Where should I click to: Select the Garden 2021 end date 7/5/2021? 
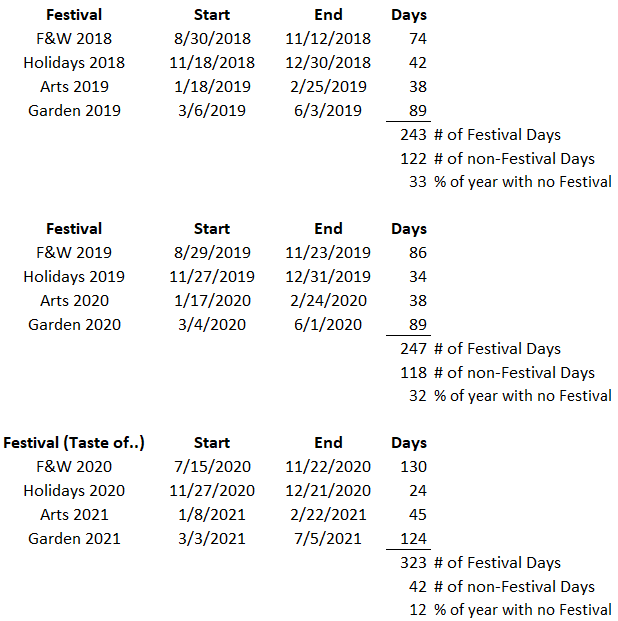(x=328, y=539)
